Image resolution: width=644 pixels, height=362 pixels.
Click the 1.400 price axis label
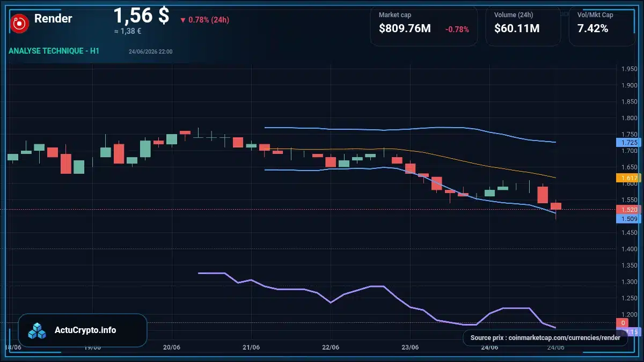(629, 249)
